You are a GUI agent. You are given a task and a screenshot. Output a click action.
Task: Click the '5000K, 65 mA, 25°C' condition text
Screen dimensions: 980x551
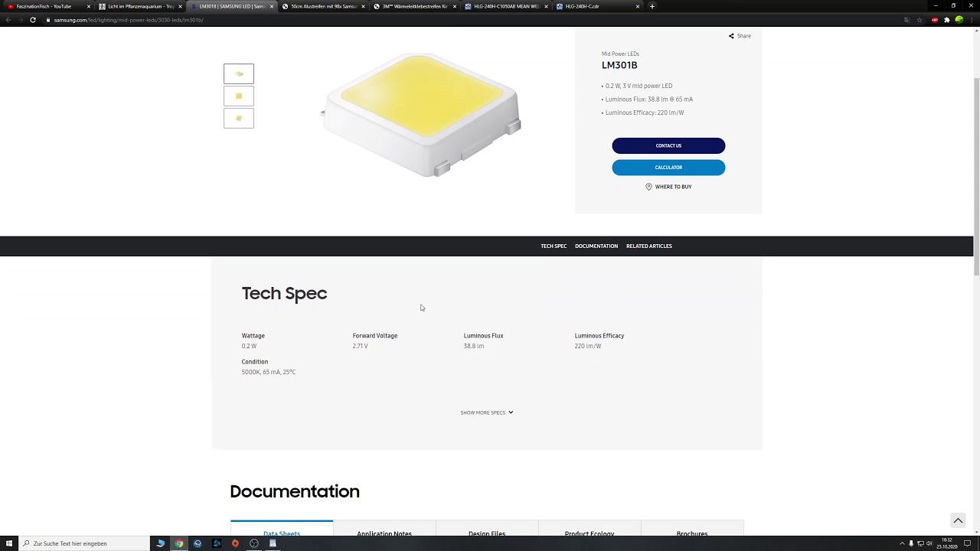269,372
